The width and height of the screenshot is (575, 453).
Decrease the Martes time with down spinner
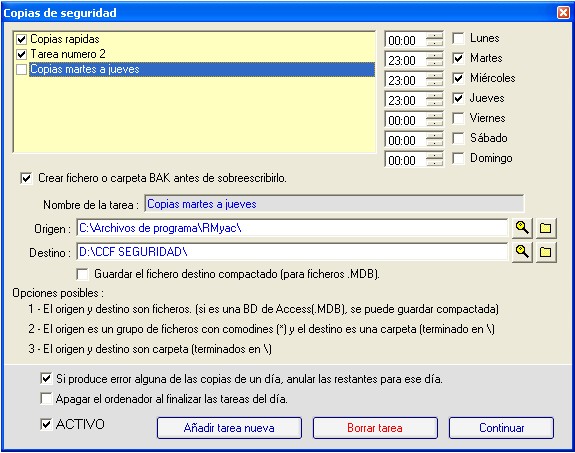click(x=435, y=63)
